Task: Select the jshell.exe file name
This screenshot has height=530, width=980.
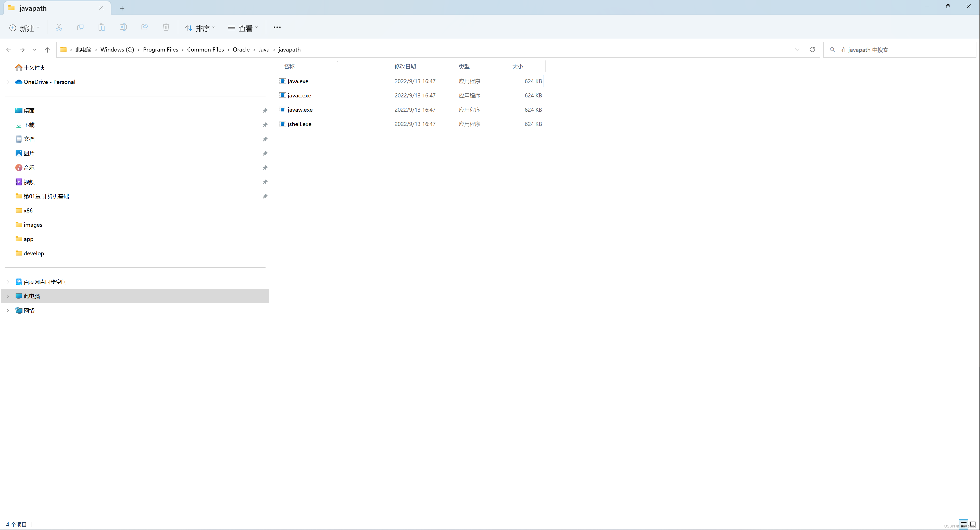Action: tap(299, 124)
